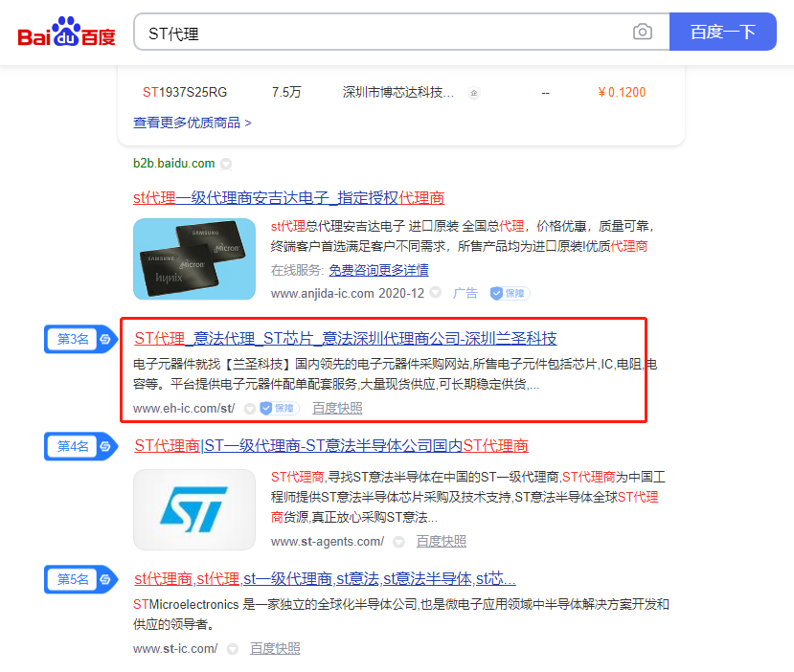Expand the dropdown arrow beside www.st-ic.com/
Screen dimensions: 794x672
(233, 649)
